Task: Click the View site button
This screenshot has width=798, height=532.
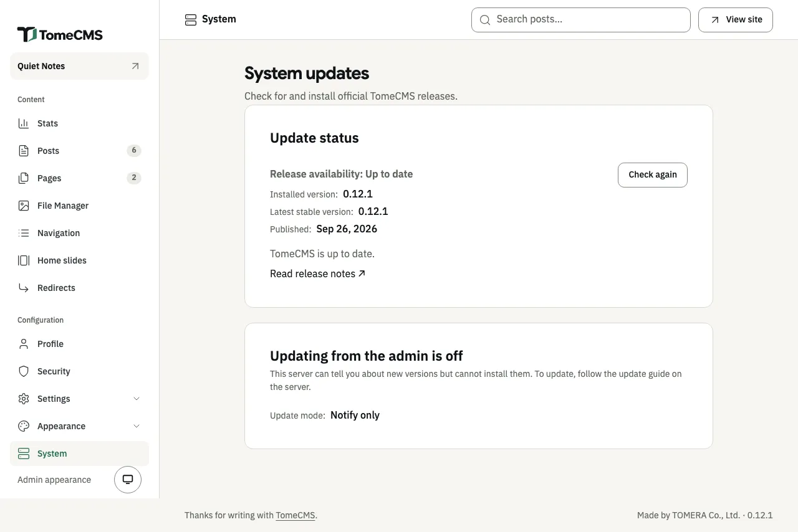Action: click(736, 20)
